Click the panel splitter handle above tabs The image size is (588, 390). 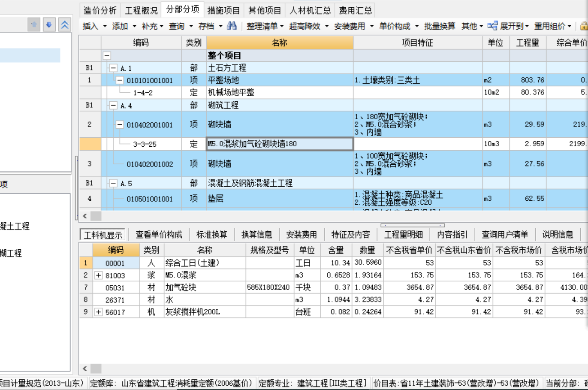(413, 225)
